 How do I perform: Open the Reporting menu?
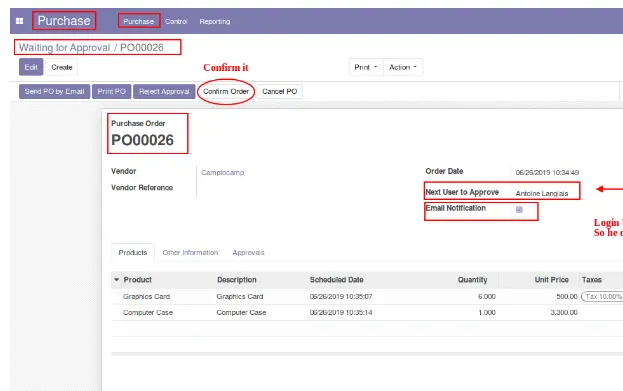point(215,21)
